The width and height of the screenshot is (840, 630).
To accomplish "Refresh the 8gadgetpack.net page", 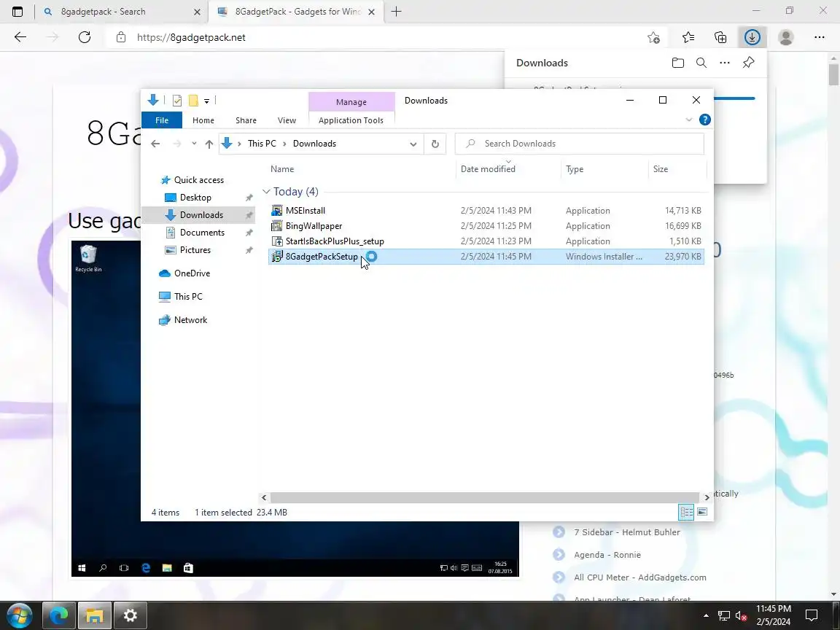I will coord(84,37).
